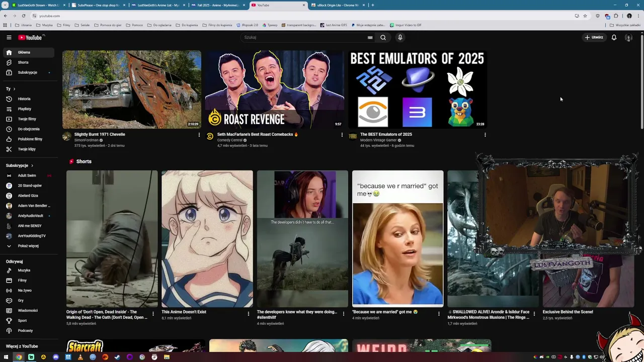Expand Subskrypcje section chevron

pos(32,165)
